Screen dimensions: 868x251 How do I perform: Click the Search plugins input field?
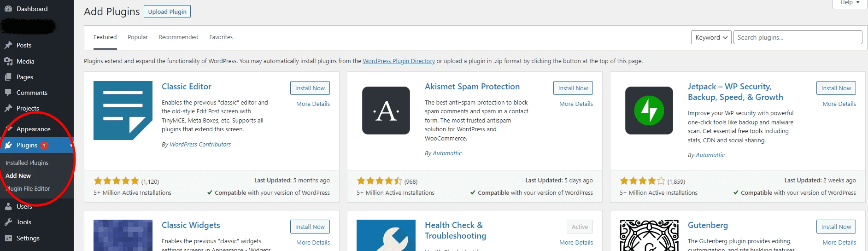click(798, 37)
